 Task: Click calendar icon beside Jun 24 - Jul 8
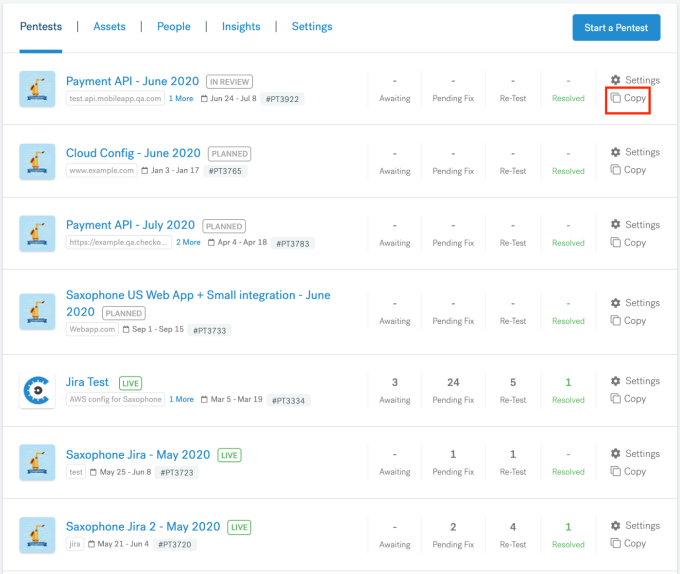204,99
